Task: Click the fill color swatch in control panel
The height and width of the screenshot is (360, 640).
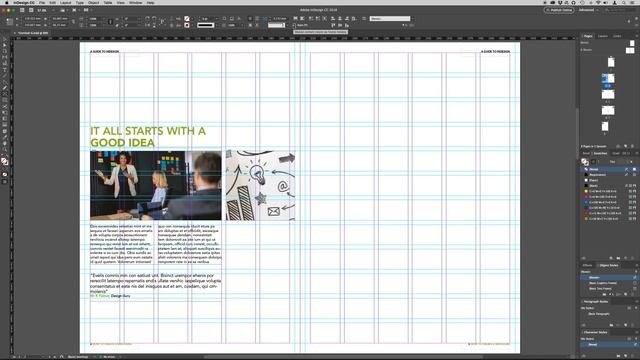Action: point(187,18)
